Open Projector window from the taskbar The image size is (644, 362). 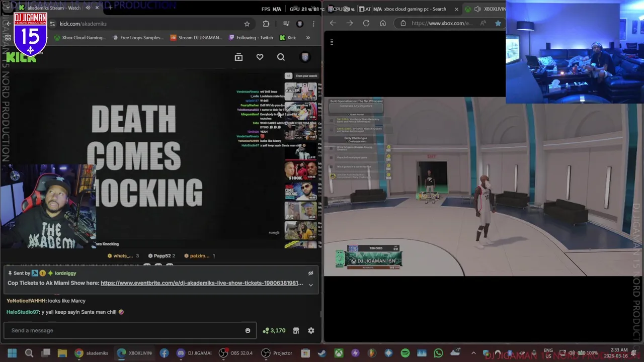point(277,353)
